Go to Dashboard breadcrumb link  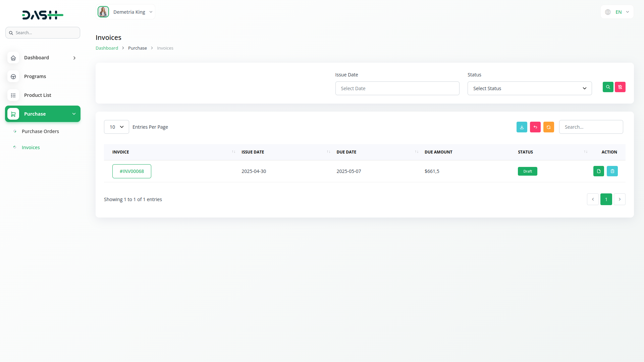(107, 48)
